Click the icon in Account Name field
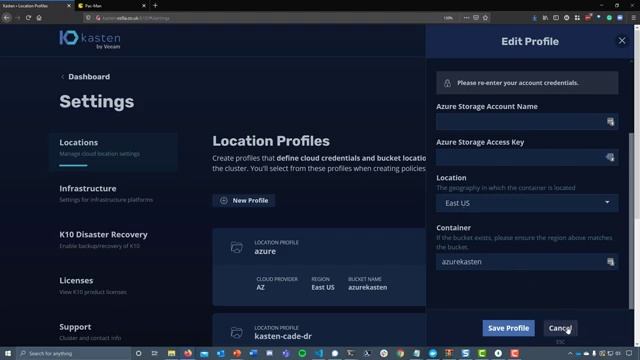The image size is (640, 360). (610, 122)
